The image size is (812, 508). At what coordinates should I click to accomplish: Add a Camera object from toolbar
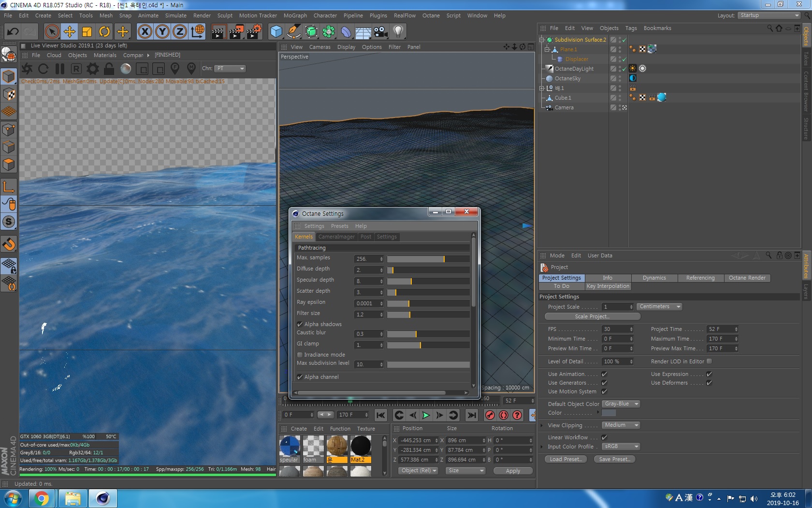point(380,32)
